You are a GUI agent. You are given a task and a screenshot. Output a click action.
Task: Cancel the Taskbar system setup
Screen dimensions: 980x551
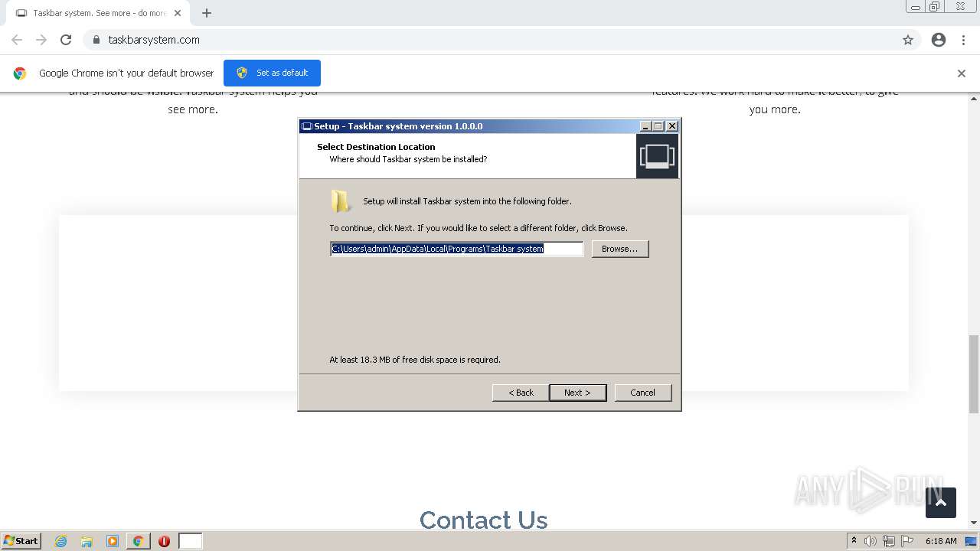pos(642,393)
